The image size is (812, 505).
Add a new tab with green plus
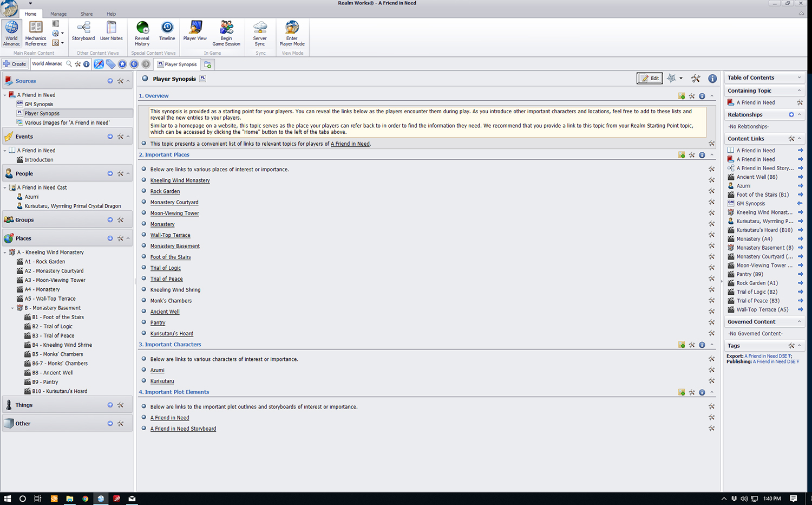[x=208, y=64]
